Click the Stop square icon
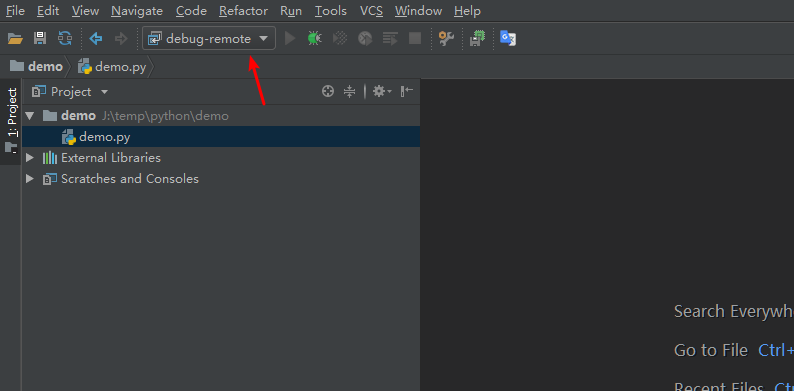 [415, 38]
